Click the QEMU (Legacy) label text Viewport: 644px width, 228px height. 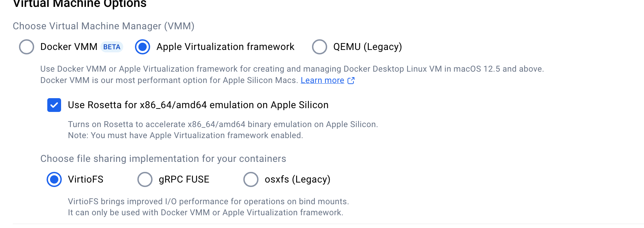point(368,47)
